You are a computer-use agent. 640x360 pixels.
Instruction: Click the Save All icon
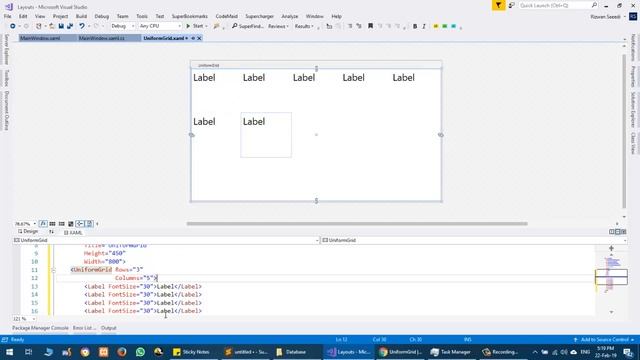pos(70,26)
